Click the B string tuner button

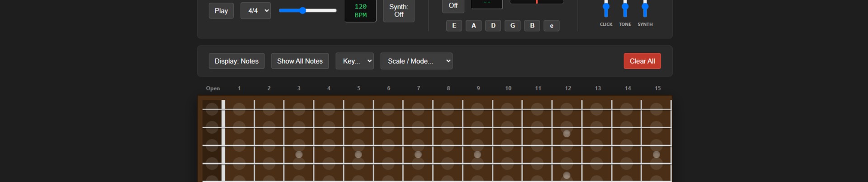click(532, 26)
